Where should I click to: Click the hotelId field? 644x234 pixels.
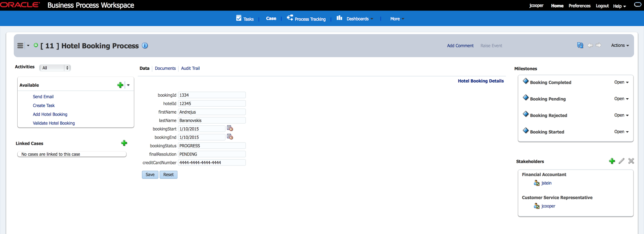pos(212,104)
